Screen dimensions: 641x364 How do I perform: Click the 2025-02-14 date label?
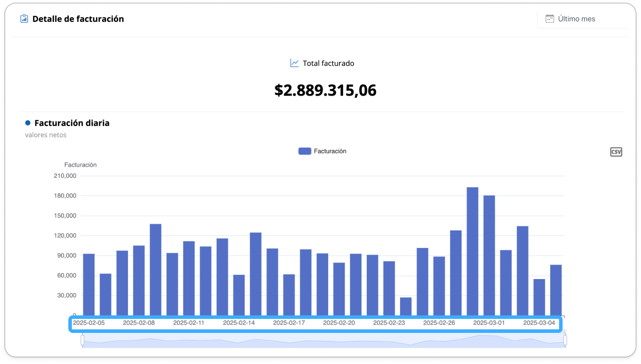239,323
